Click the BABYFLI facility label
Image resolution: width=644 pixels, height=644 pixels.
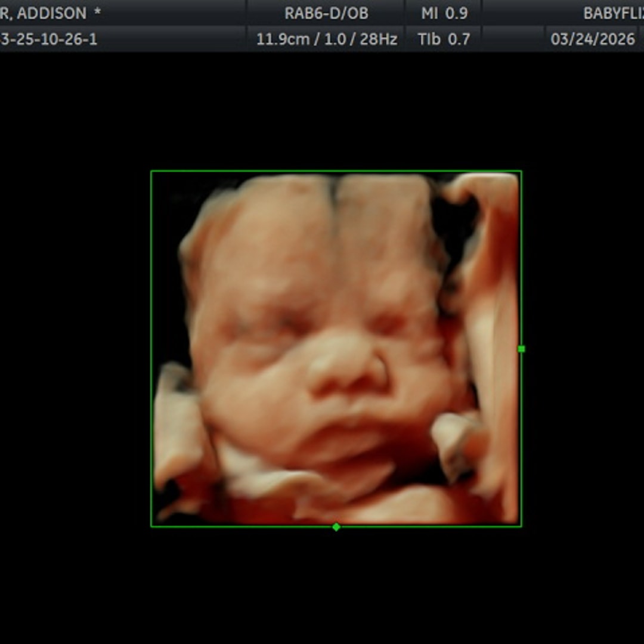[x=612, y=13]
